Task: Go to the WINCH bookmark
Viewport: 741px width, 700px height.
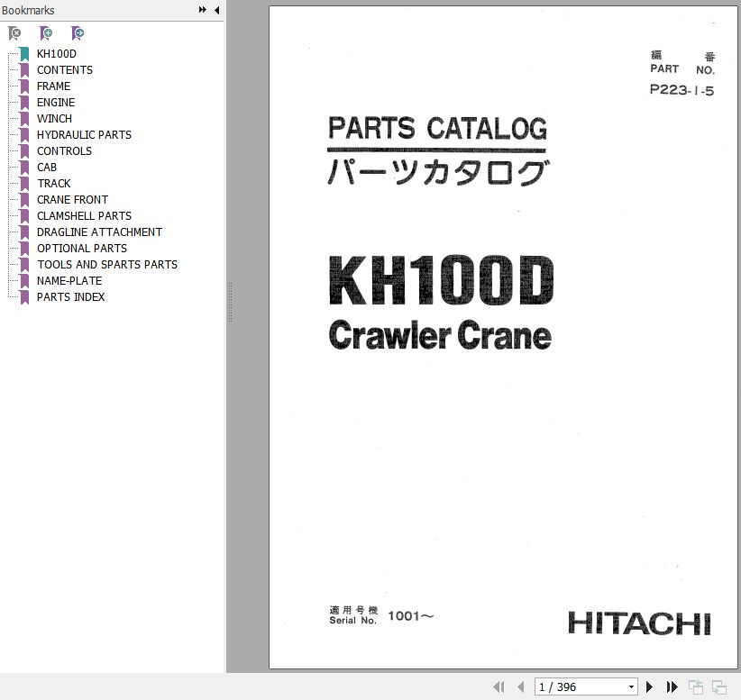Action: 54,119
